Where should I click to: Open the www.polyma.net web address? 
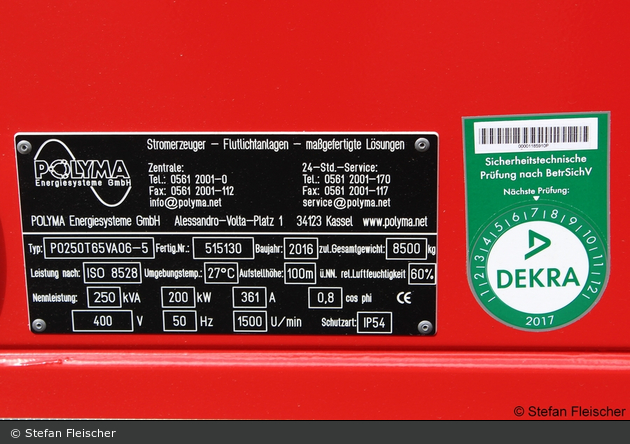[395, 221]
